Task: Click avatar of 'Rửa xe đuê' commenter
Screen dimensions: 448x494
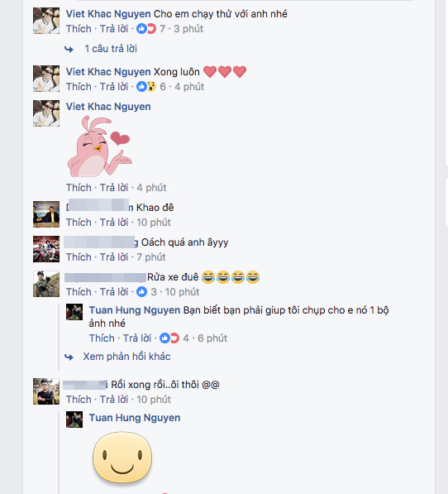Action: pos(46,284)
